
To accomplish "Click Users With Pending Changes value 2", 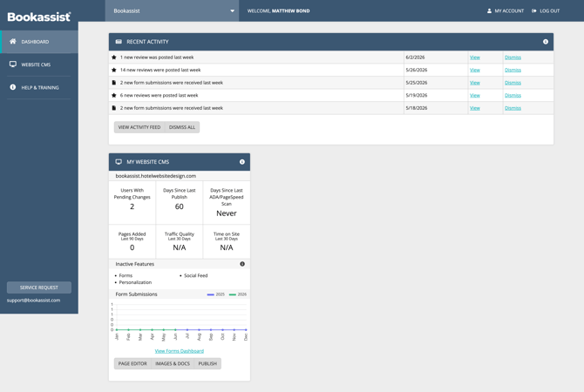I will click(132, 206).
